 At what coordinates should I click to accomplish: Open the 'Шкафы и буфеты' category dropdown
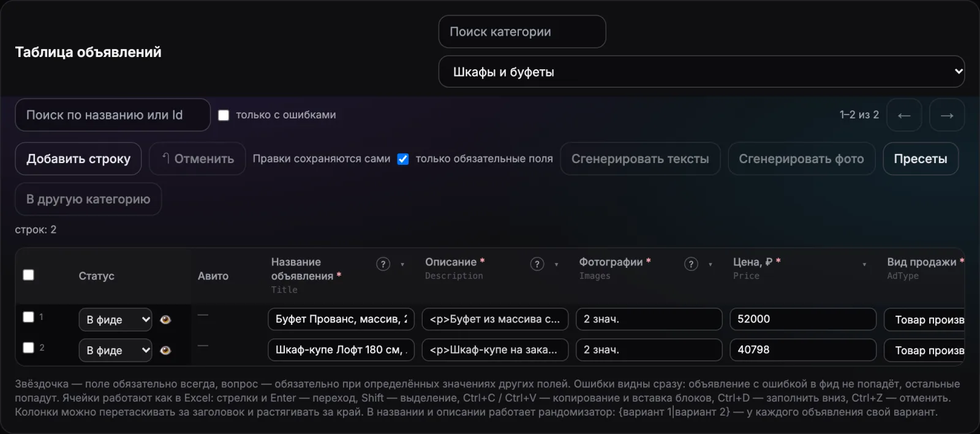tap(701, 72)
